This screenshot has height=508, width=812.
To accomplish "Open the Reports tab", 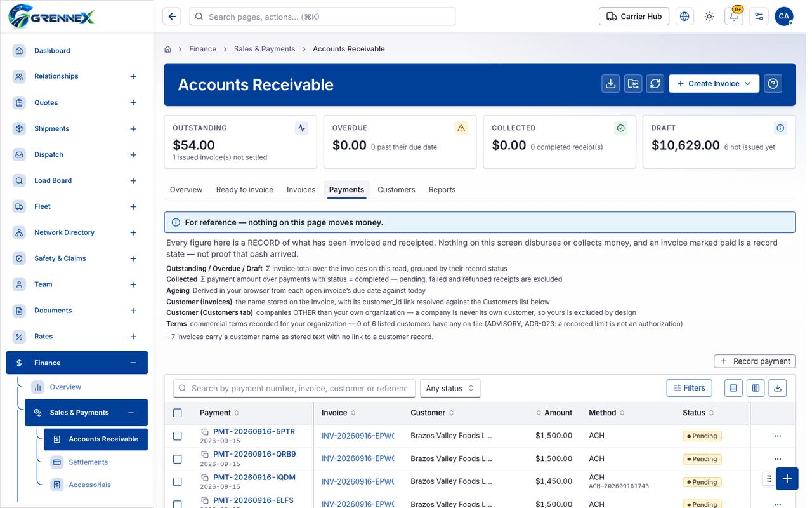I will click(x=442, y=190).
